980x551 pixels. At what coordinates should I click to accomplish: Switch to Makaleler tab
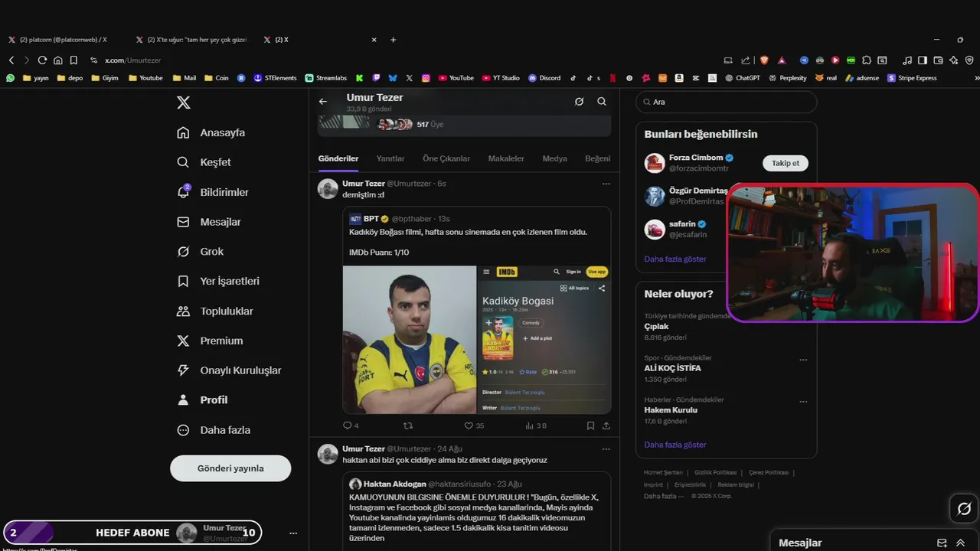(506, 158)
